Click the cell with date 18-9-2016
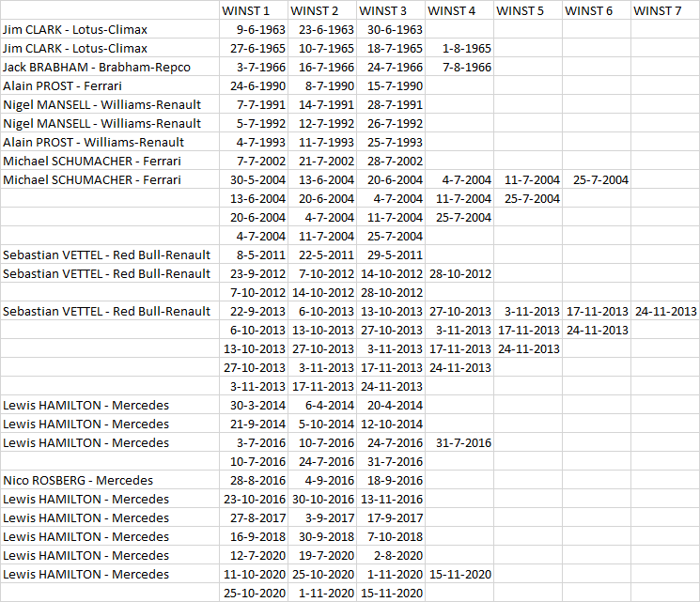The image size is (700, 602). click(x=391, y=480)
